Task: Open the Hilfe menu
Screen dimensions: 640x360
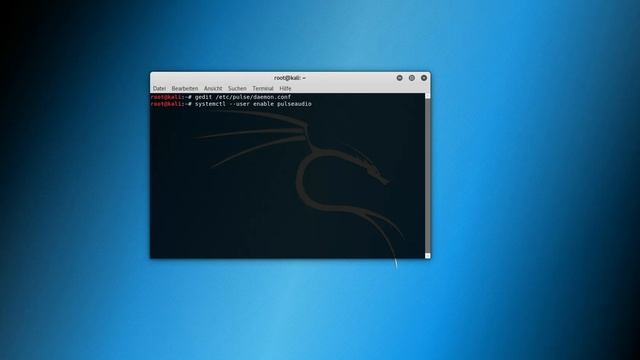Action: (x=285, y=89)
